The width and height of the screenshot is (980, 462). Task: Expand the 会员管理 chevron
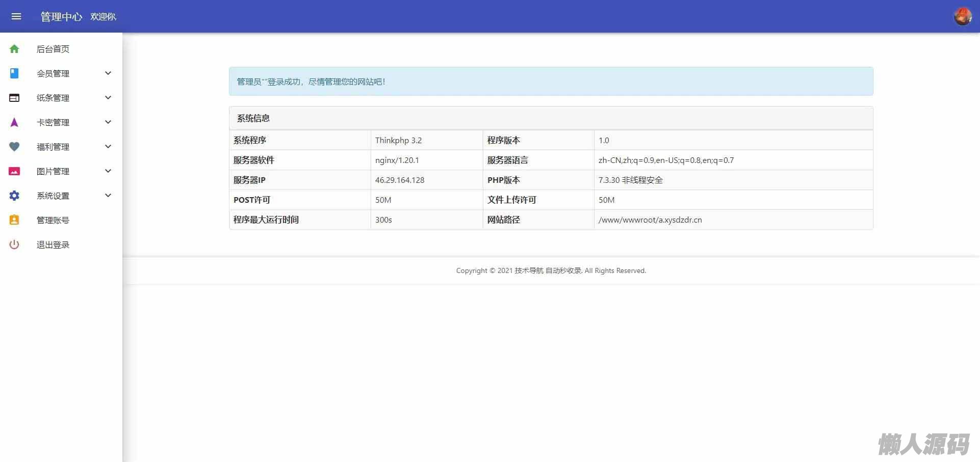pyautogui.click(x=108, y=73)
